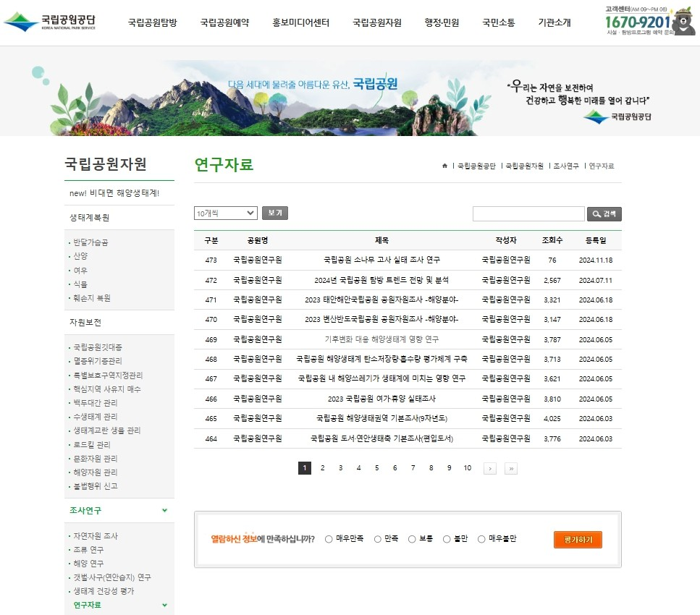Click 국립공원공단 in the breadcrumb
The width and height of the screenshot is (700, 615).
tap(476, 166)
